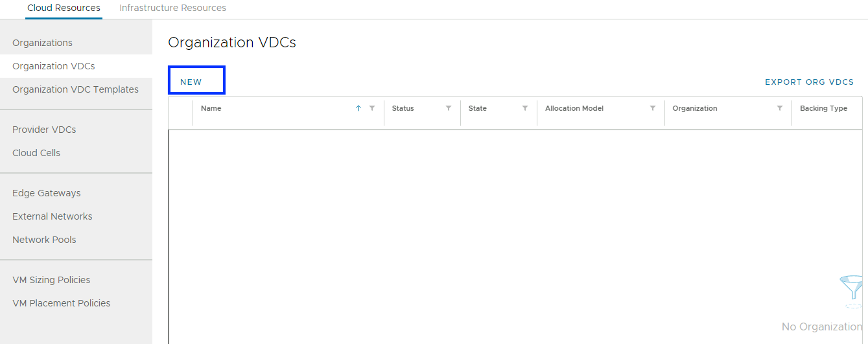868x344 pixels.
Task: Click EXPORT ORG VDCS link
Action: coord(809,82)
